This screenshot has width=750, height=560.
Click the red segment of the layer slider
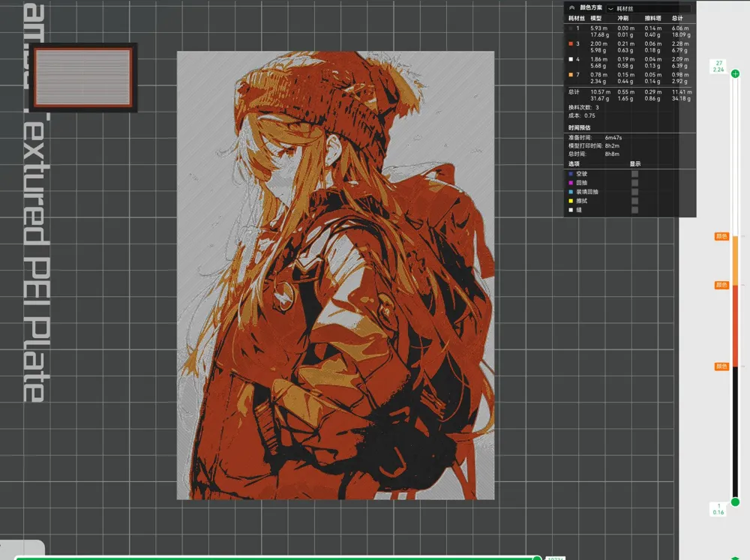click(735, 325)
